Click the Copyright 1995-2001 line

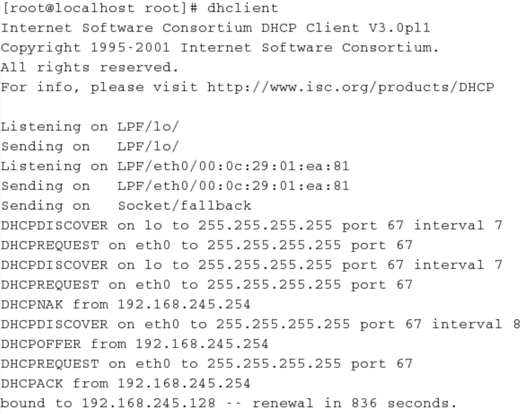220,48
